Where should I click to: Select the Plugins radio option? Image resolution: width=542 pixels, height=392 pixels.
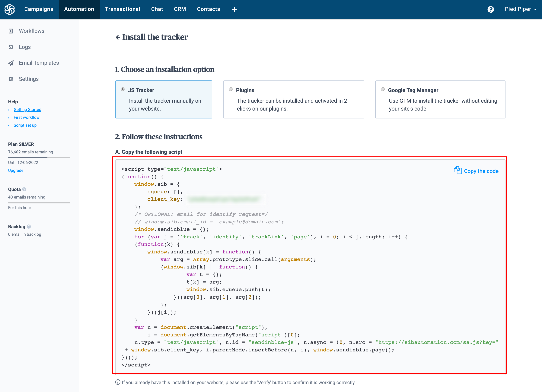231,89
